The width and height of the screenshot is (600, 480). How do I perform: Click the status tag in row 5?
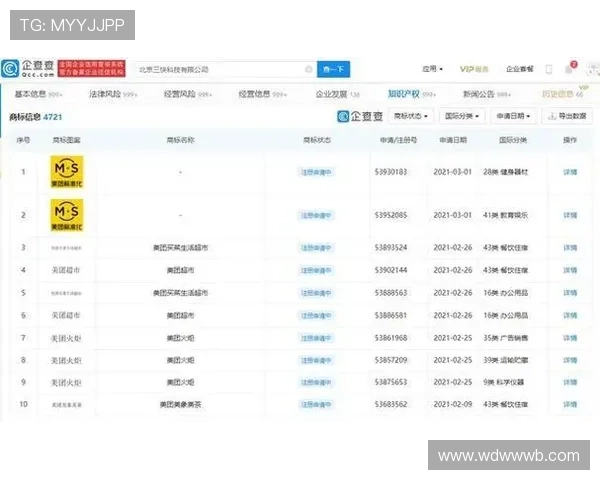(x=316, y=293)
